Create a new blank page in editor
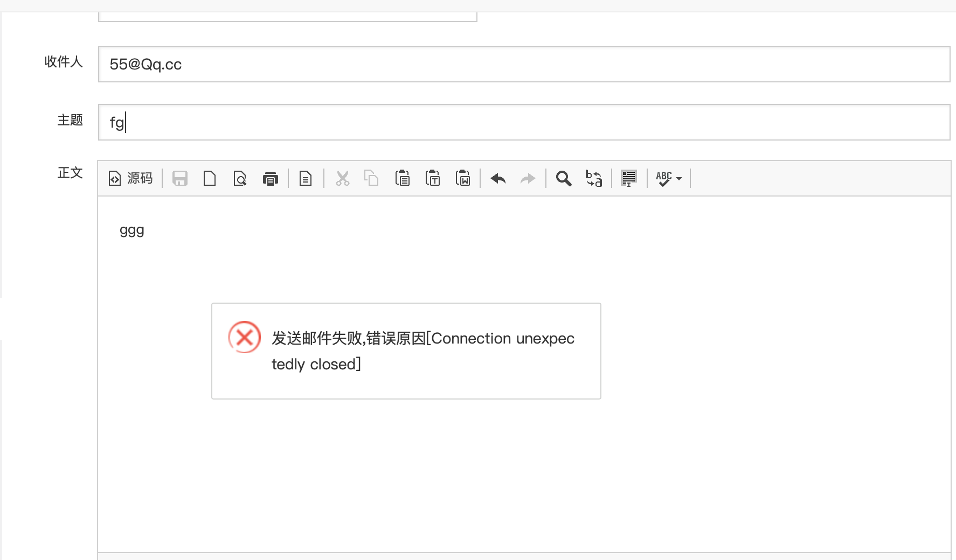 point(210,178)
